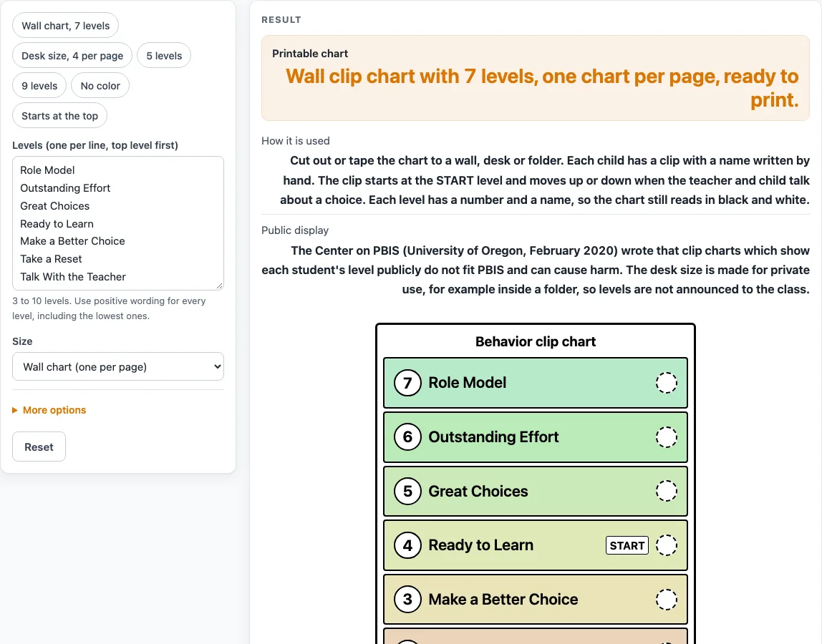
Task: Choose the 5 levels preset
Action: tap(164, 56)
